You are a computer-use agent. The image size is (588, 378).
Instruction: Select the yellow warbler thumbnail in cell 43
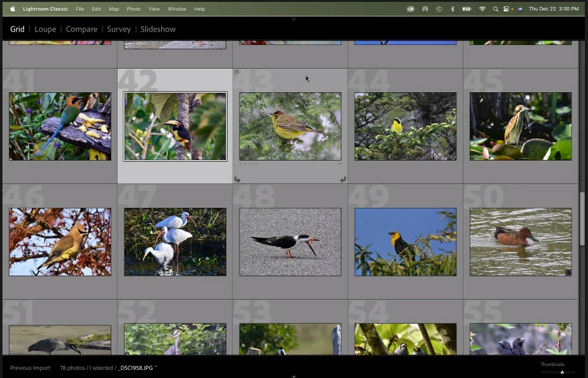tap(290, 126)
